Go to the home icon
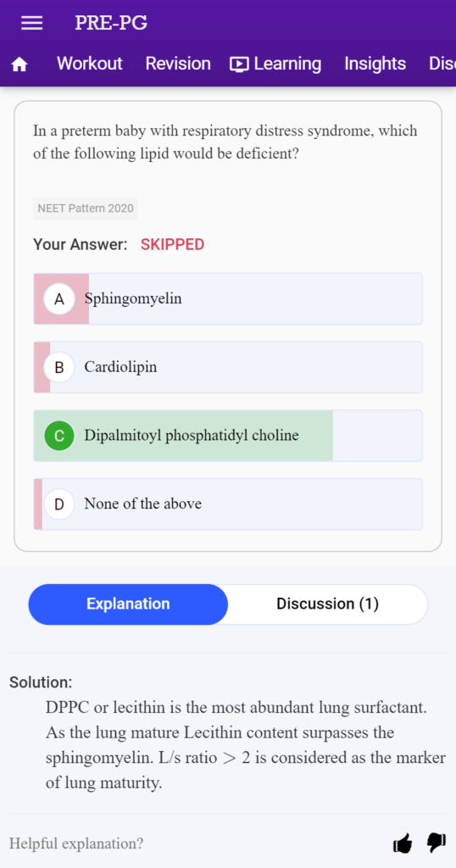This screenshot has width=456, height=868. (x=19, y=64)
